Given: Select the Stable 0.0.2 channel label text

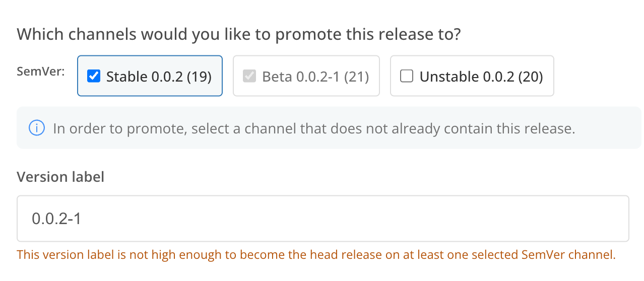Looking at the screenshot, I should (144, 77).
